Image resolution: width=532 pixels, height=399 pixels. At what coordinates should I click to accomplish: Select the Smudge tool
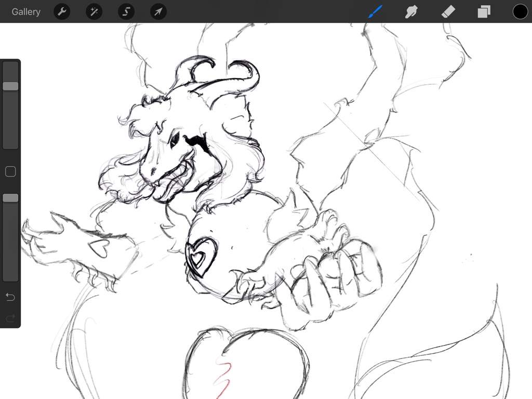pyautogui.click(x=411, y=11)
